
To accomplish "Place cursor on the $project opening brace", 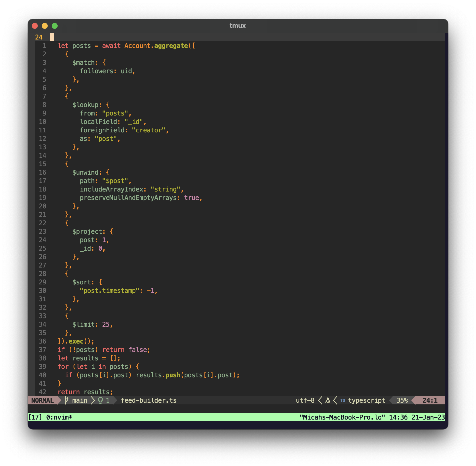I will pos(112,232).
